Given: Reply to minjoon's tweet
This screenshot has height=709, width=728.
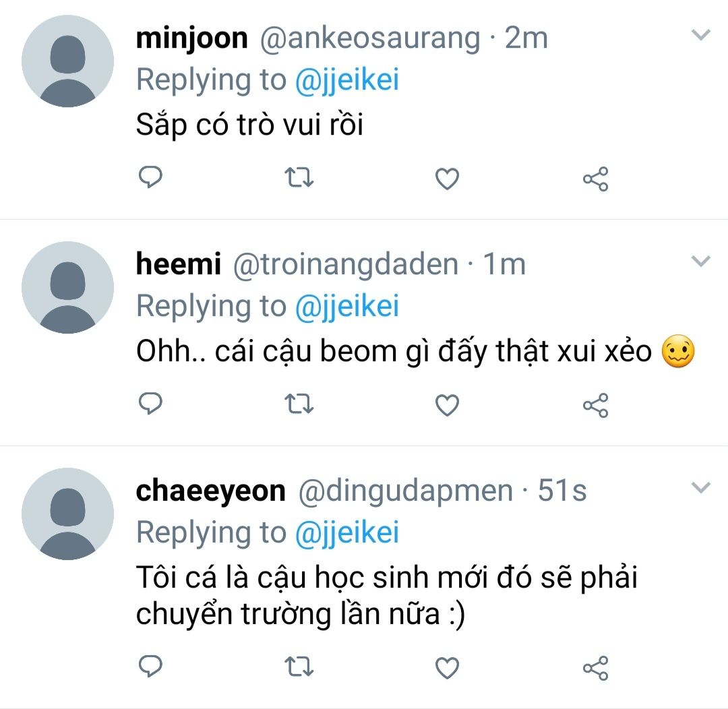Looking at the screenshot, I should [x=150, y=177].
